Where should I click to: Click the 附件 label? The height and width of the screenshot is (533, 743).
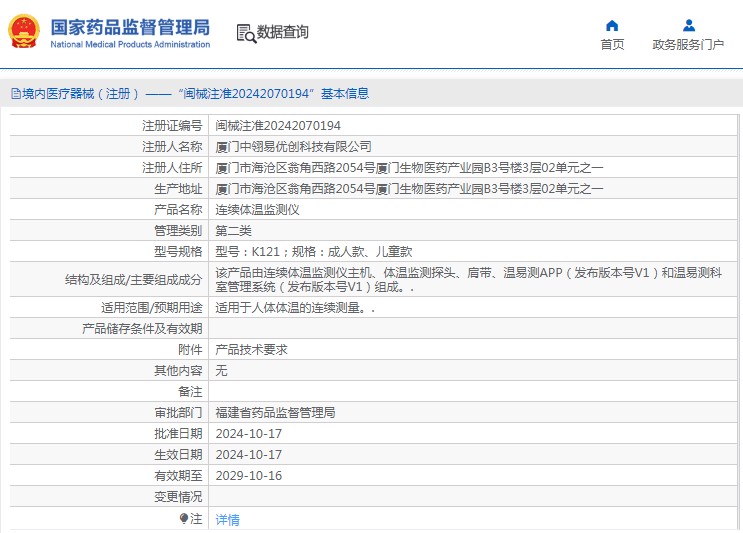(190, 350)
